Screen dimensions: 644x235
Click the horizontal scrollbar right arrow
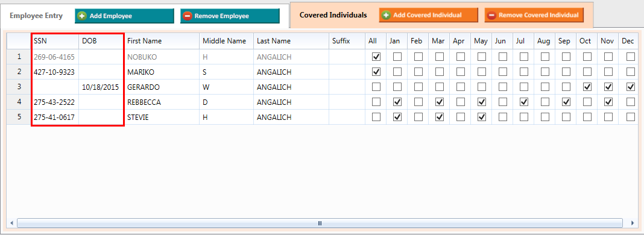pos(632,223)
